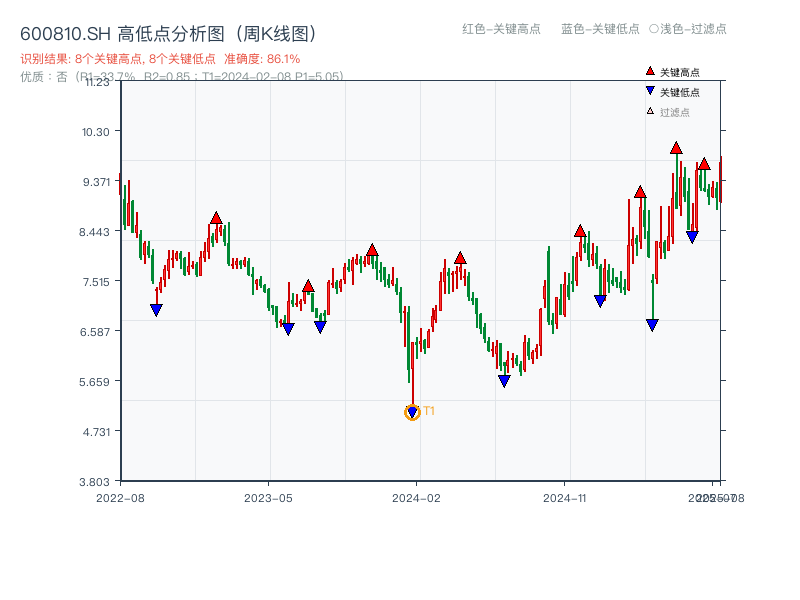Screen dimensions: 800x600
Task: Click the 2024-02 x-axis date label
Action: 416,498
